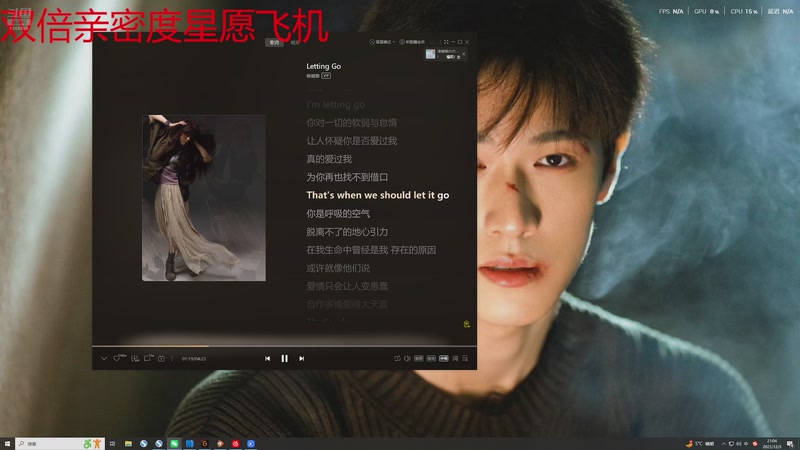
Task: Open the green WeChat taskbar icon
Action: click(174, 444)
